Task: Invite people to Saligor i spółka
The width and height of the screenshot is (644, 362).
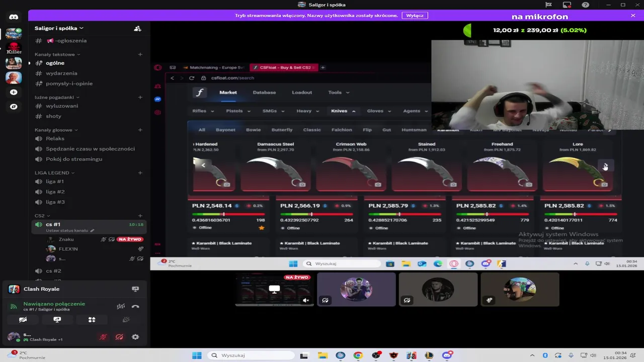Action: tap(137, 29)
